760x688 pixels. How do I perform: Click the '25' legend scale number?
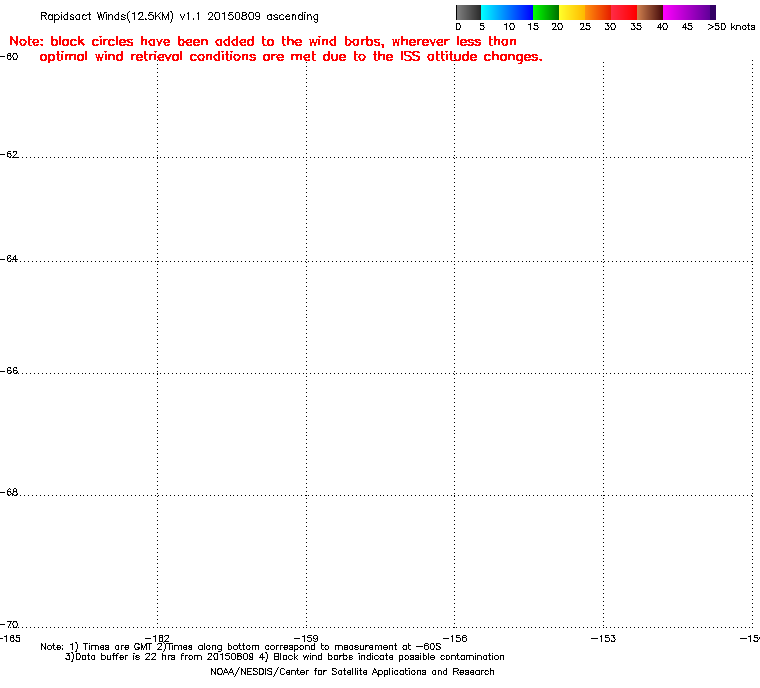click(x=585, y=27)
